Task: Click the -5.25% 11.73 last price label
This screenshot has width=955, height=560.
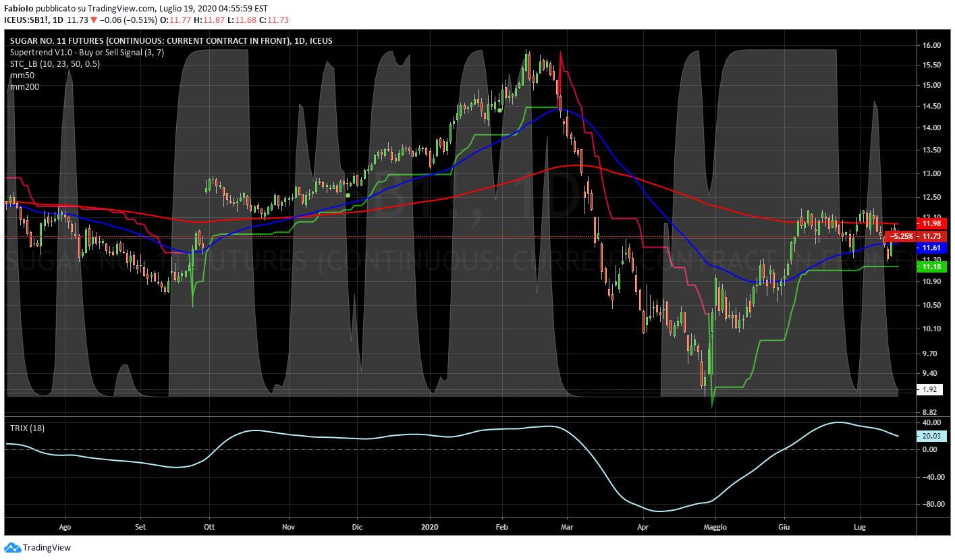Action: click(917, 236)
